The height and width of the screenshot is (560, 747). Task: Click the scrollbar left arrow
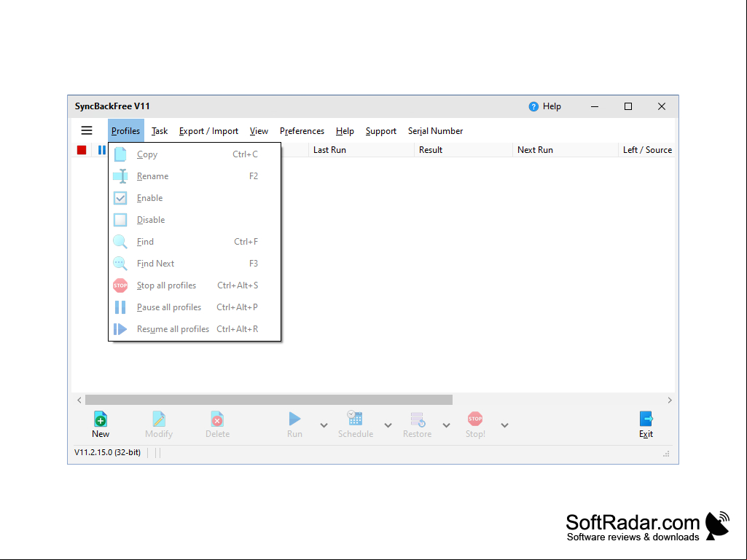coord(79,400)
